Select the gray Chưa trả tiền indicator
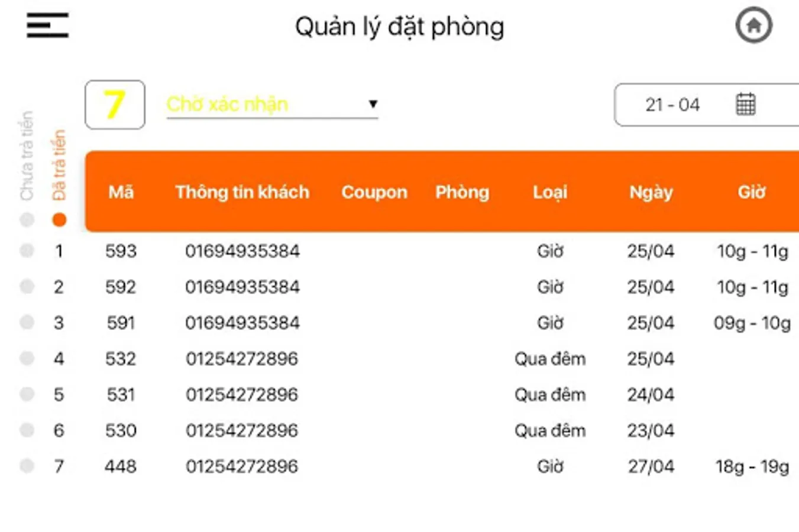Screen dimensions: 799x532 [27, 220]
